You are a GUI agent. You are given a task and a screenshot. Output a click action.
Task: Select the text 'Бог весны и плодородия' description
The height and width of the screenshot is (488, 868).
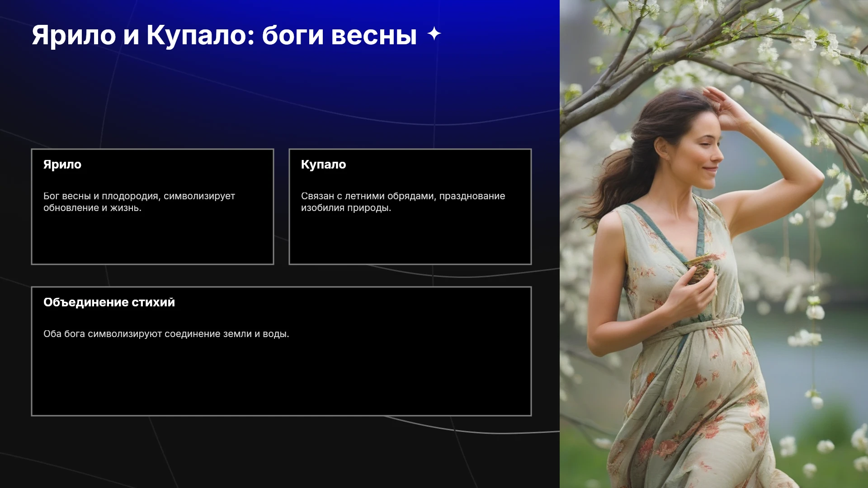139,202
